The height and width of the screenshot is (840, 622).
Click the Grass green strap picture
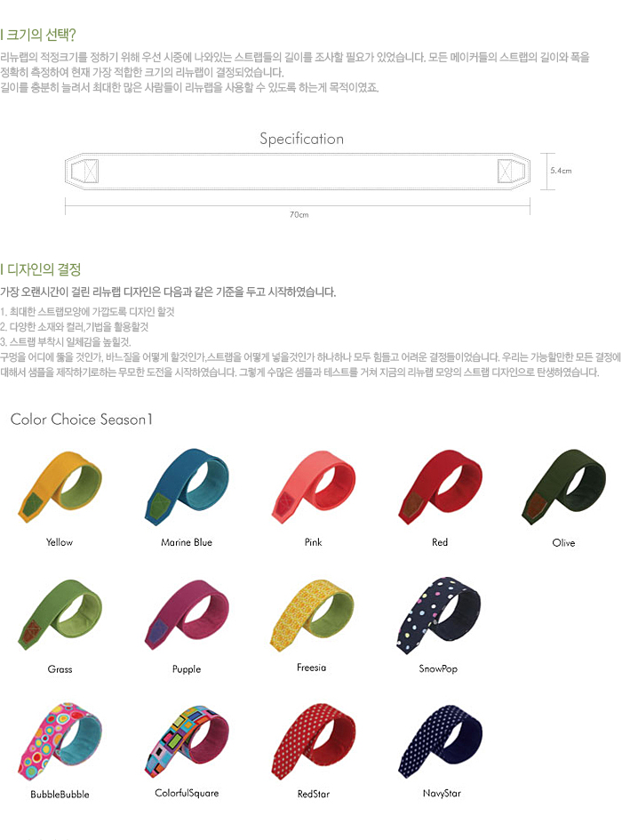coord(60,614)
